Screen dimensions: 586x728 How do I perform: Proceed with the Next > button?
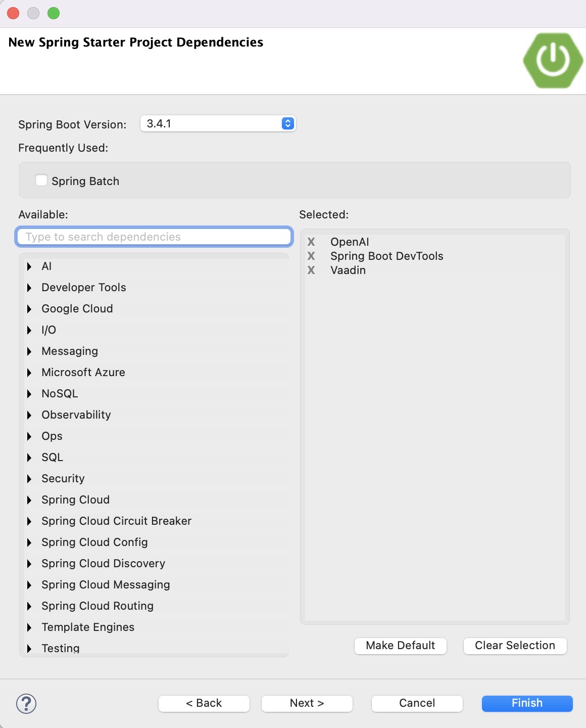[x=307, y=703]
